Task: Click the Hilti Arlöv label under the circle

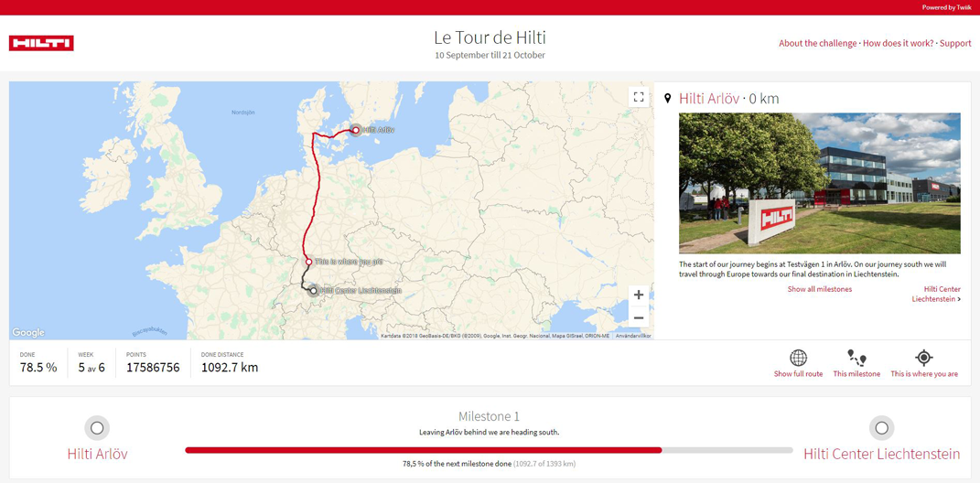Action: pos(97,455)
